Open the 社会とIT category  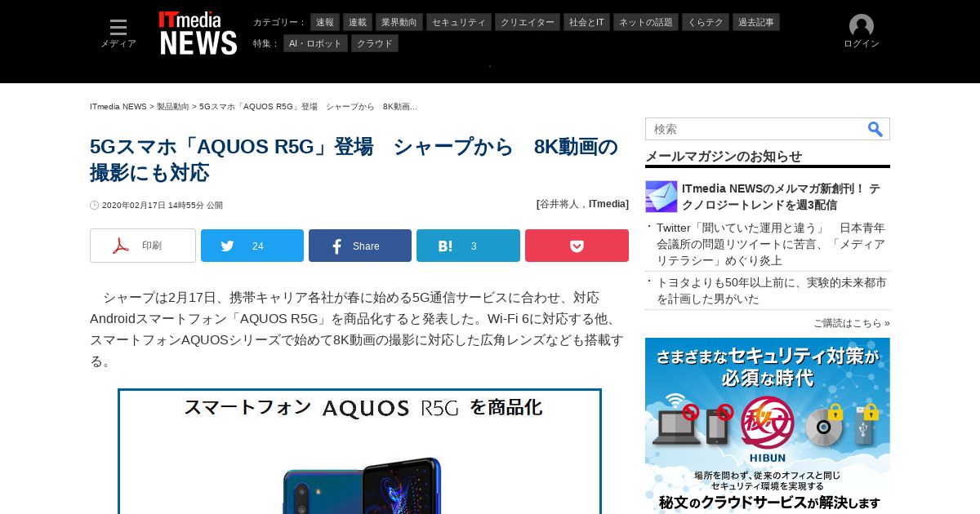586,22
